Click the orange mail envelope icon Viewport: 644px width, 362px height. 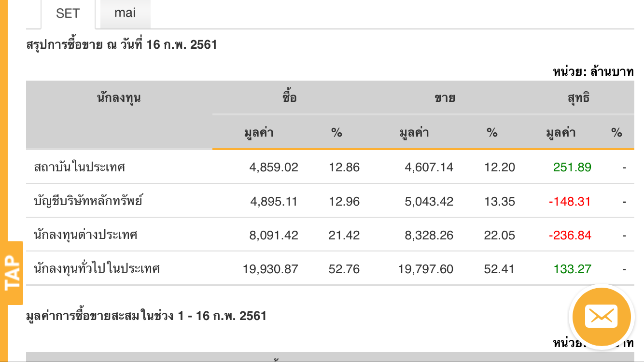pos(601,316)
